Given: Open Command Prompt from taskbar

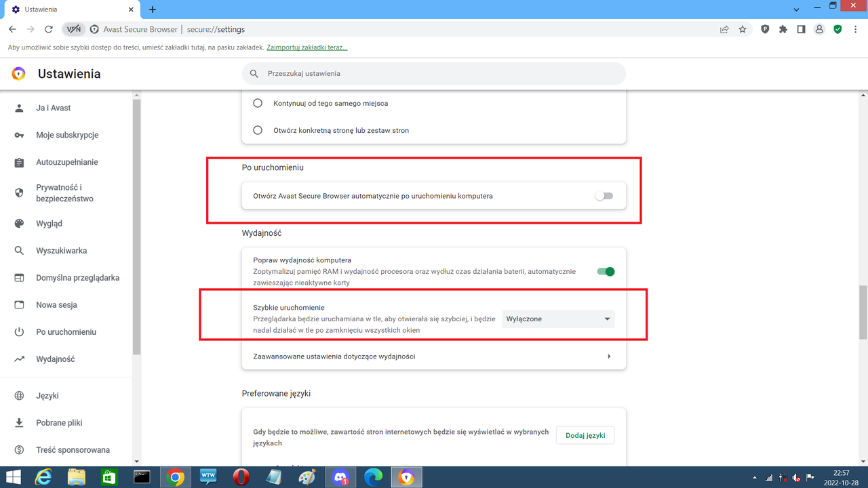Looking at the screenshot, I should pyautogui.click(x=142, y=477).
